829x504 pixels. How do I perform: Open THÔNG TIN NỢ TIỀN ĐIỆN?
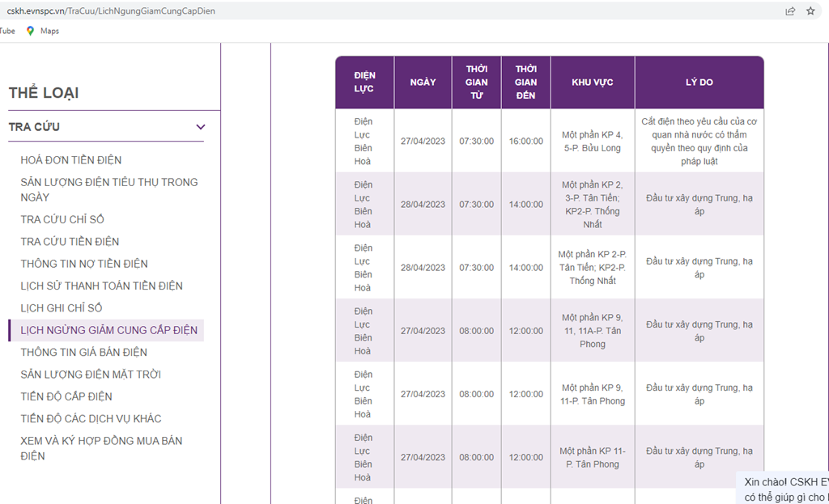point(84,264)
